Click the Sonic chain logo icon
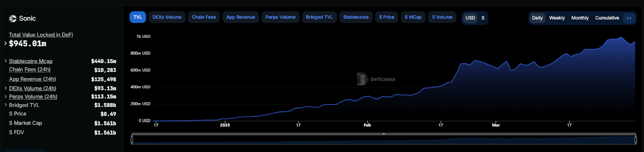Screen dimensions: 644x152 [x=13, y=18]
